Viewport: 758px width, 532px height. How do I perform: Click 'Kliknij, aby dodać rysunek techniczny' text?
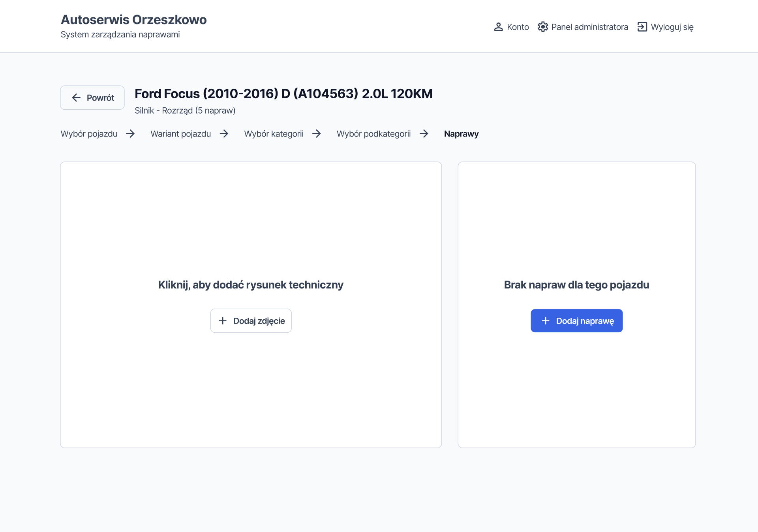(x=251, y=285)
